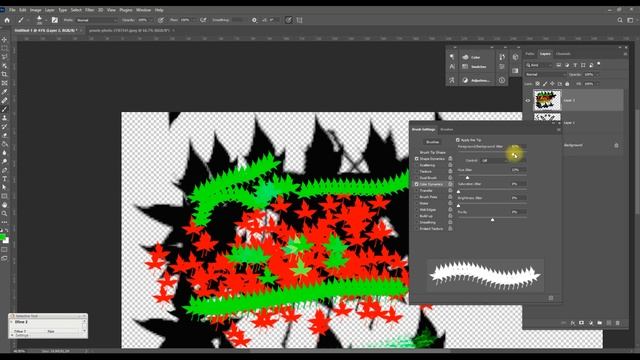640x360 pixels.
Task: Select the Move tool
Action: click(x=4, y=40)
